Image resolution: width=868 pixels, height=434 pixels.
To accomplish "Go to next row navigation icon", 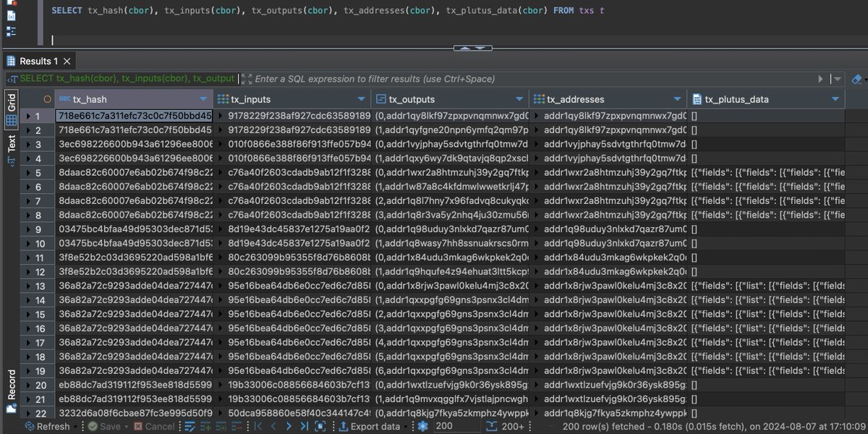I will pyautogui.click(x=289, y=427).
